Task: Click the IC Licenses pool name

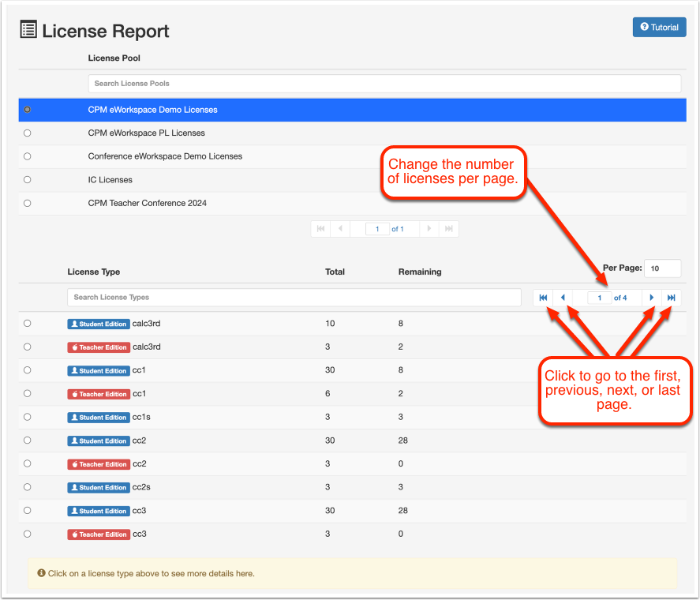Action: [110, 179]
